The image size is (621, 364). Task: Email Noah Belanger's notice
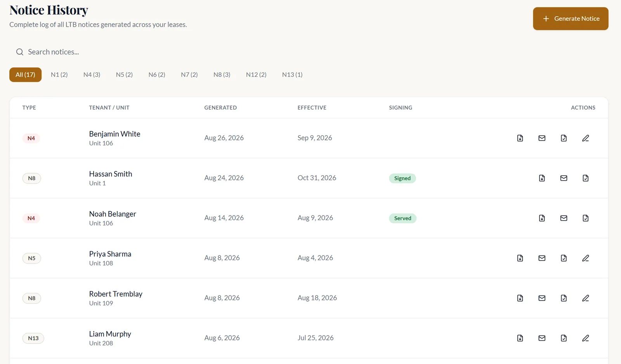click(564, 218)
